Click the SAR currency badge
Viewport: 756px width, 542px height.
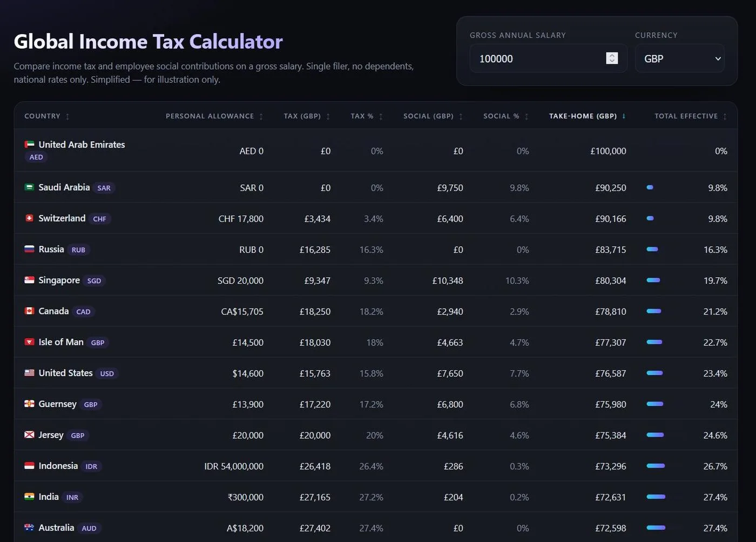(104, 188)
